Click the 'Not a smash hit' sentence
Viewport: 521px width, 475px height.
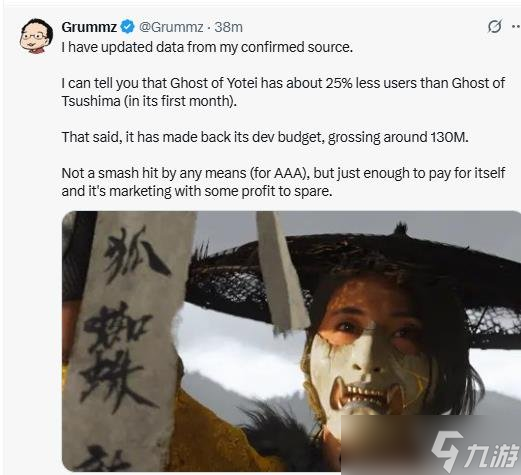283,173
